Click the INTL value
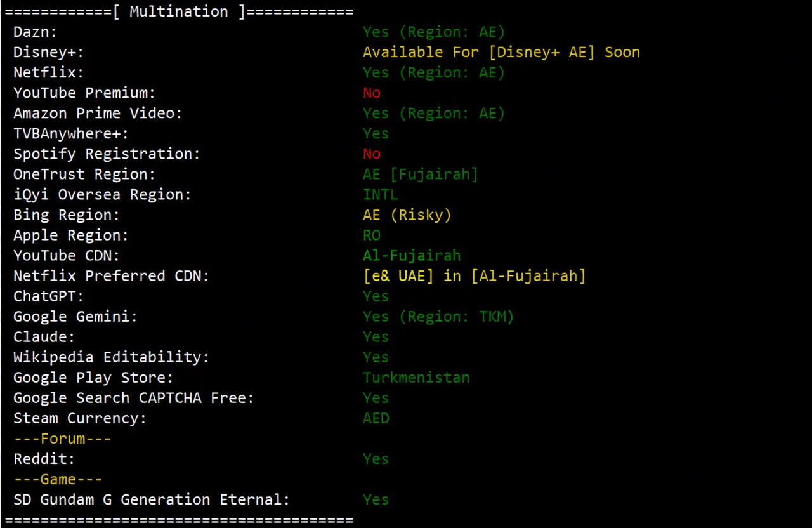 tap(381, 194)
